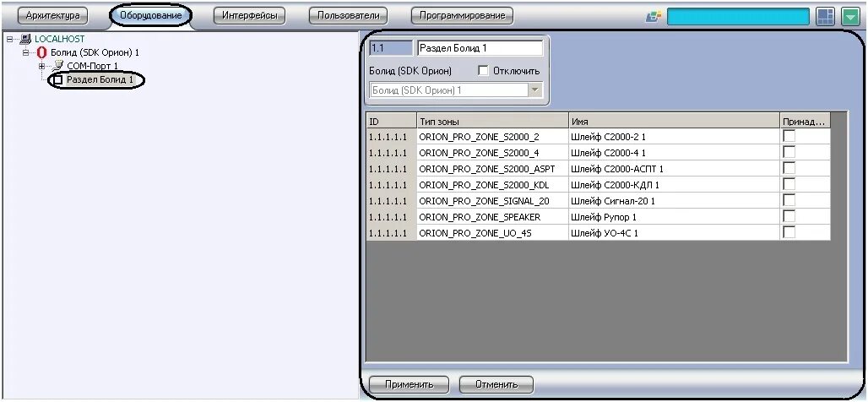Image resolution: width=868 pixels, height=402 pixels.
Task: Click the name cell Шлейф С2000-КДЛ 1
Action: pyautogui.click(x=675, y=184)
